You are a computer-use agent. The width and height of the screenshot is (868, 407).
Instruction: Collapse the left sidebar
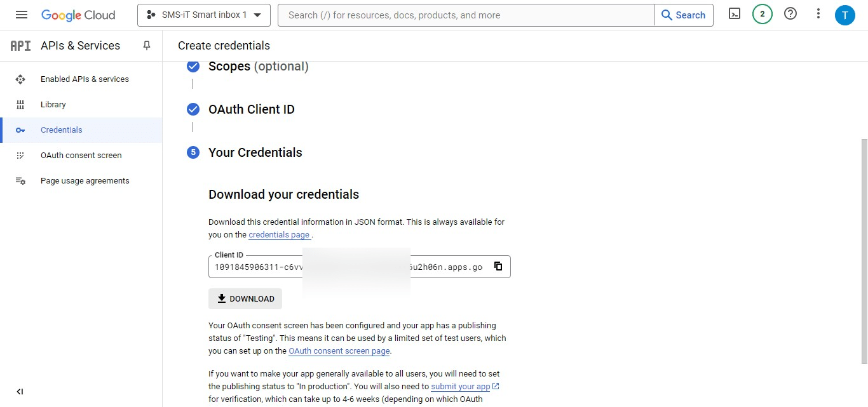click(20, 391)
